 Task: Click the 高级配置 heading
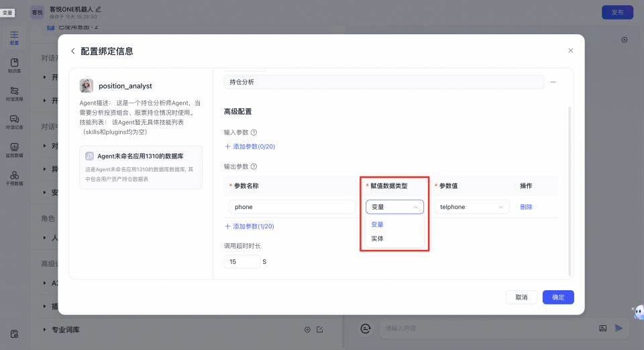[237, 112]
